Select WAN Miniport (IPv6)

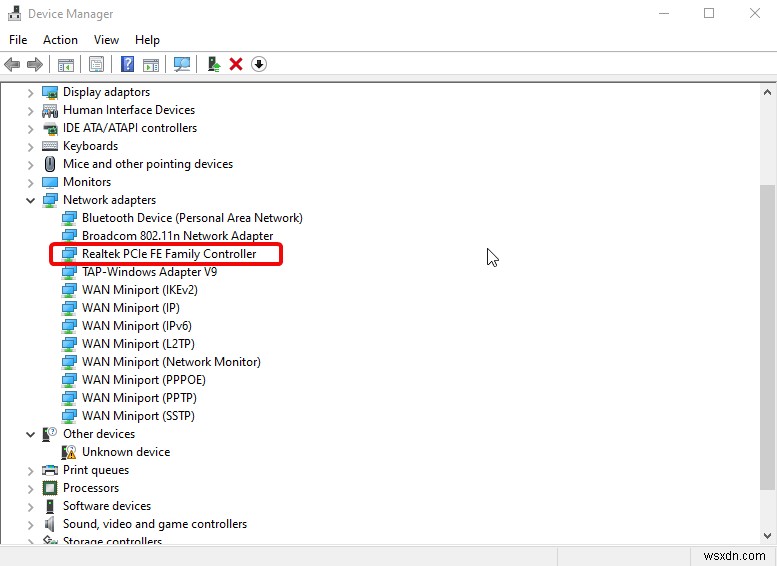click(137, 326)
